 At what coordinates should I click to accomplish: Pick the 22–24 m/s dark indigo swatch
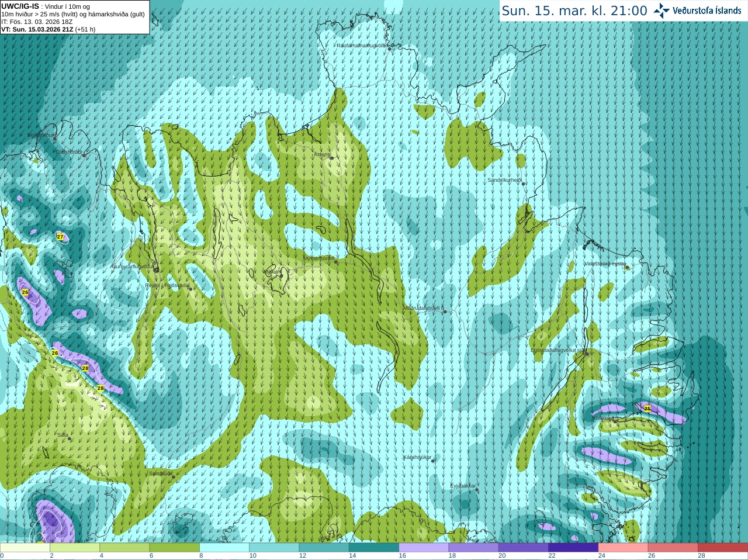[x=573, y=548]
